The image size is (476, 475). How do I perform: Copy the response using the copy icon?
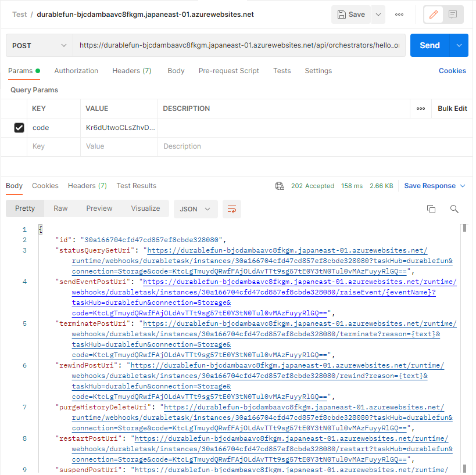pos(431,209)
